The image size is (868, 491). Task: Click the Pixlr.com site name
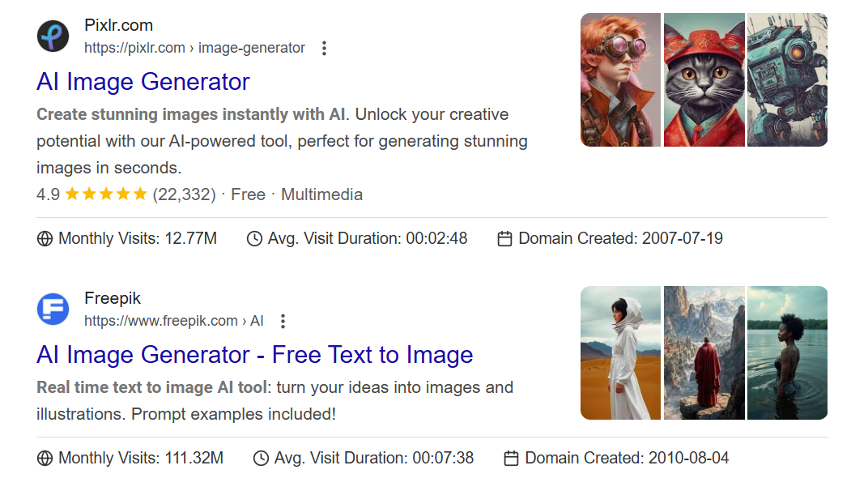(x=118, y=25)
